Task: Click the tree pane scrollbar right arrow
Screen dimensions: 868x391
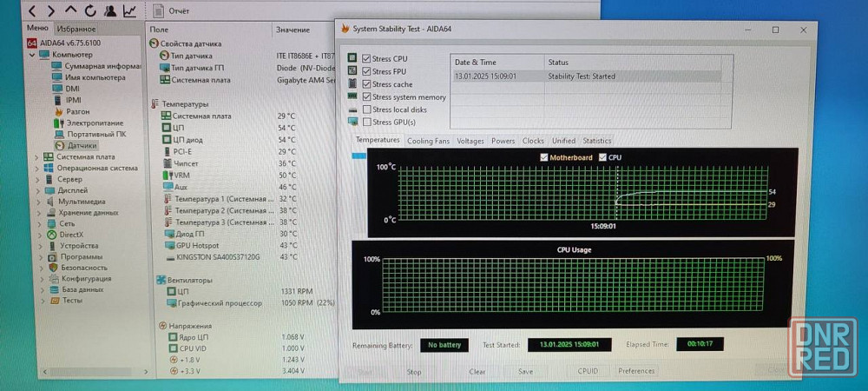Action: pyautogui.click(x=146, y=372)
